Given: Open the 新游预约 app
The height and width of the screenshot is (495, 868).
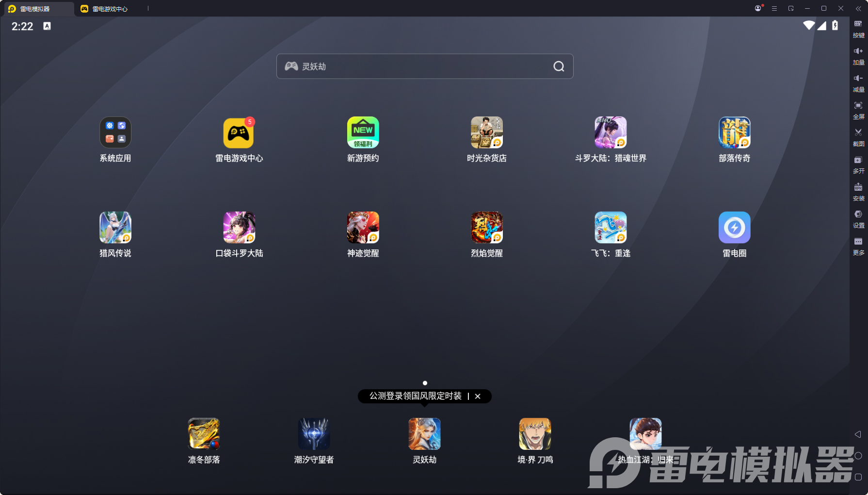Looking at the screenshot, I should [x=363, y=132].
